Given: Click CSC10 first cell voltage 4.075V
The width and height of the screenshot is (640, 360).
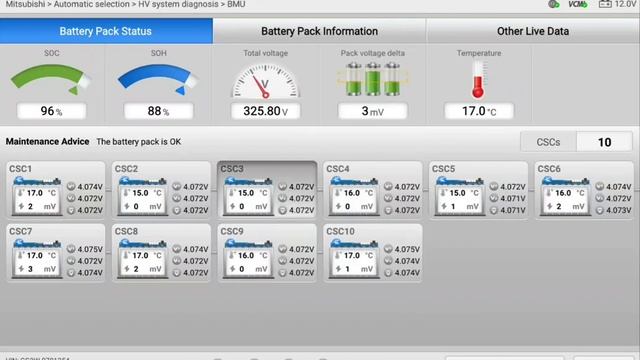Looking at the screenshot, I should click(407, 249).
